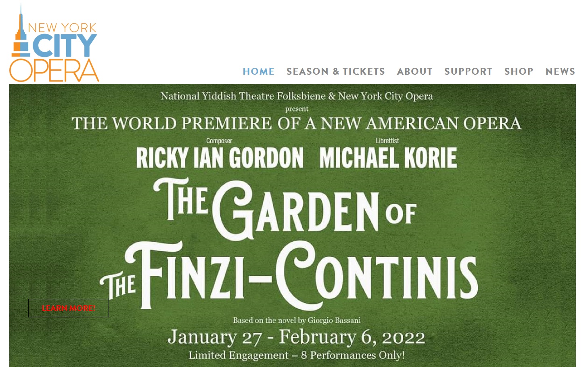Click the Limited Engagement performances text

click(297, 355)
